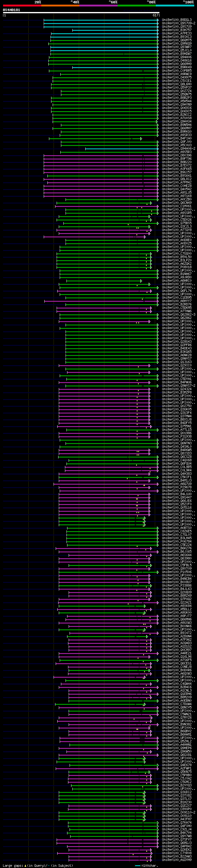Open hit UniRef100_B3H757
The height and width of the screenshot is (868, 197).
pos(177,30)
